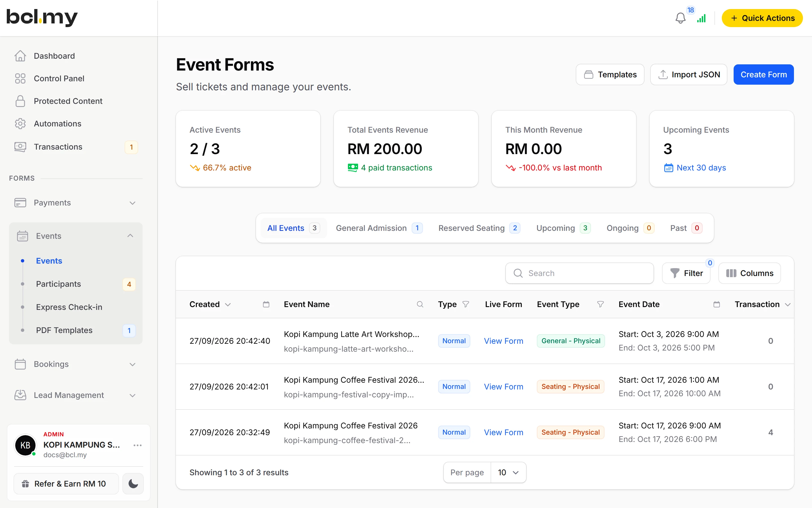Click the Protected Content lock icon
The width and height of the screenshot is (812, 508).
(20, 101)
